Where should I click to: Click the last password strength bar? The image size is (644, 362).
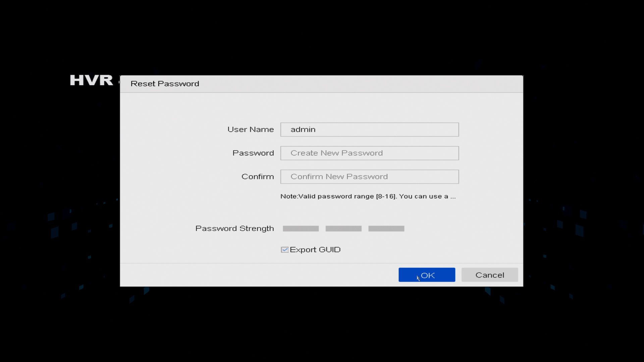click(386, 229)
